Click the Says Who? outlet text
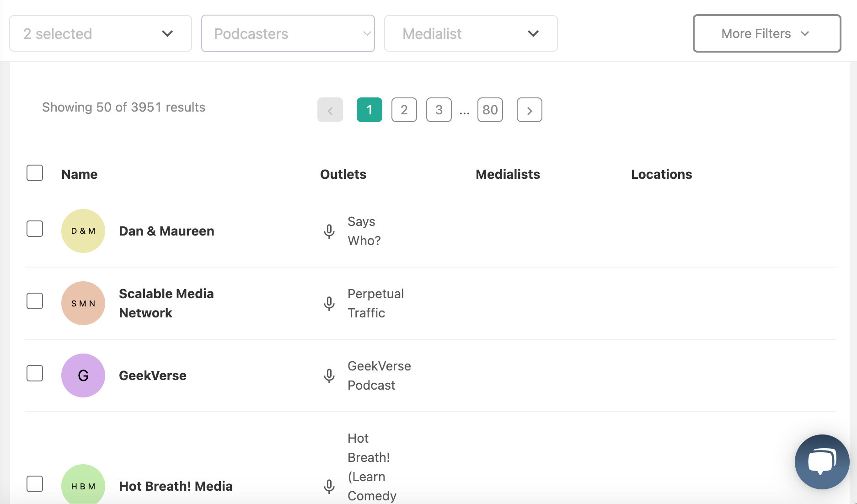The image size is (857, 504). [x=364, y=231]
